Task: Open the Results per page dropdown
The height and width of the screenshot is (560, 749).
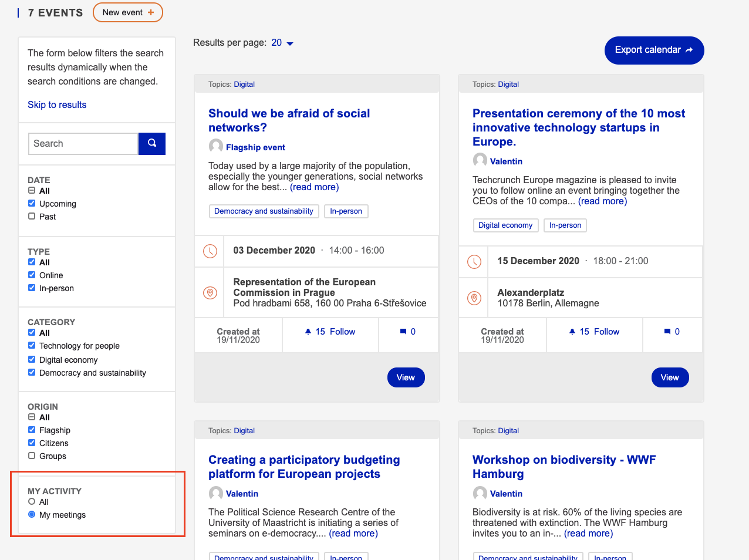Action: point(282,43)
